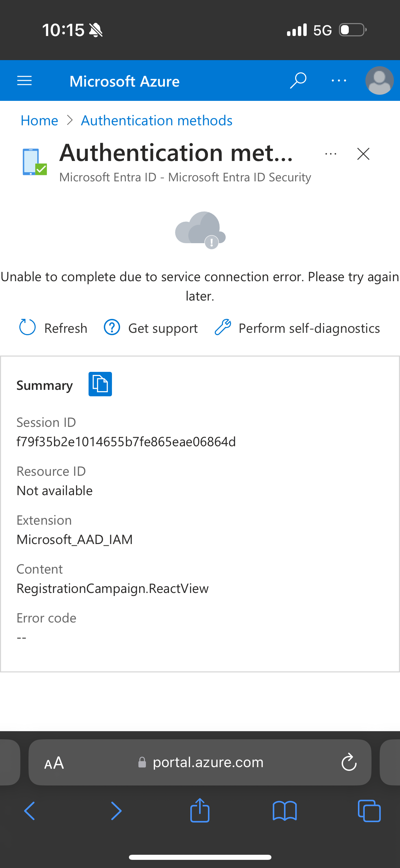The image size is (400, 868).
Task: Go to Home breadcrumb link
Action: [39, 121]
